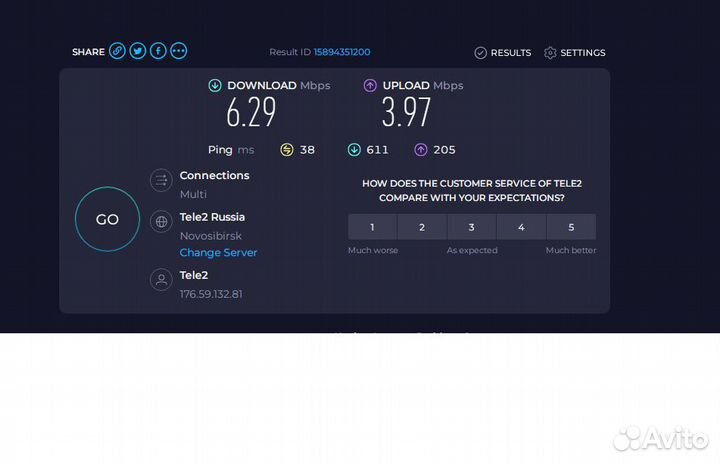Select rating 4 in survey

coord(521,227)
